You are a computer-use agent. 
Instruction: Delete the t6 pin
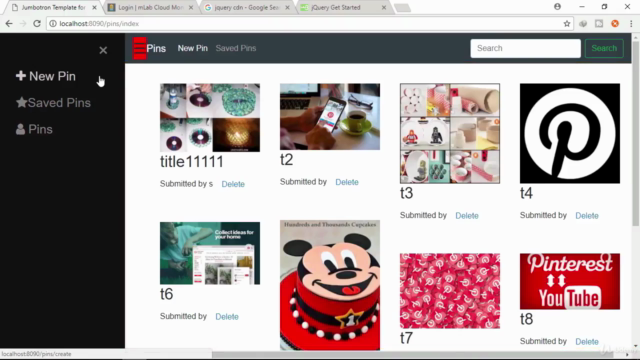(x=227, y=316)
